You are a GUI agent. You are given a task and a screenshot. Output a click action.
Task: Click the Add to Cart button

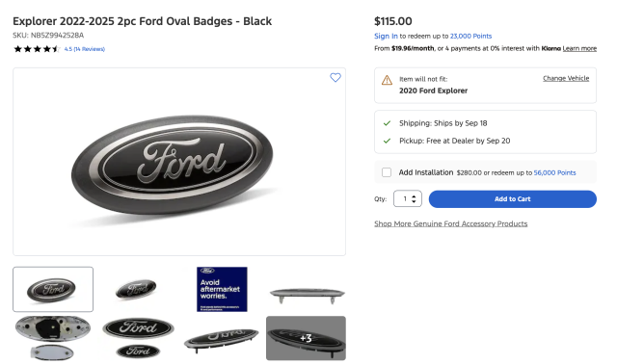coord(512,199)
